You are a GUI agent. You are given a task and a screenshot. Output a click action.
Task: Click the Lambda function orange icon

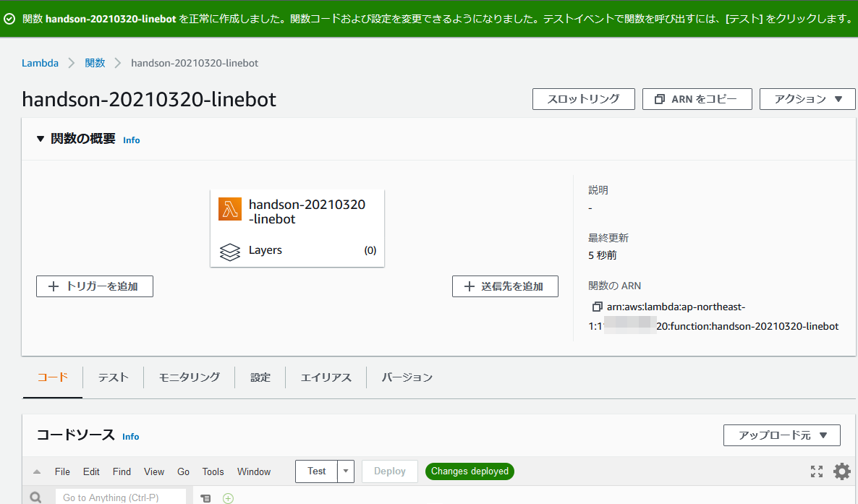pyautogui.click(x=230, y=210)
